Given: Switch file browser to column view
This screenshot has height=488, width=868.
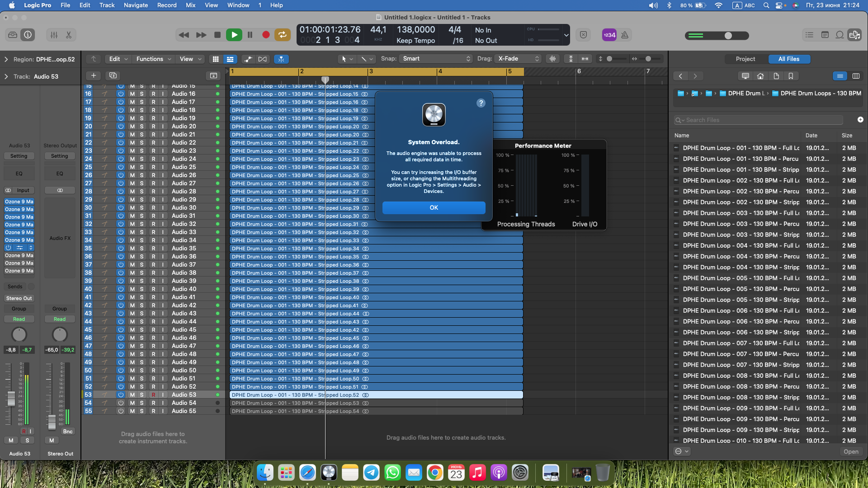Looking at the screenshot, I should click(x=856, y=76).
